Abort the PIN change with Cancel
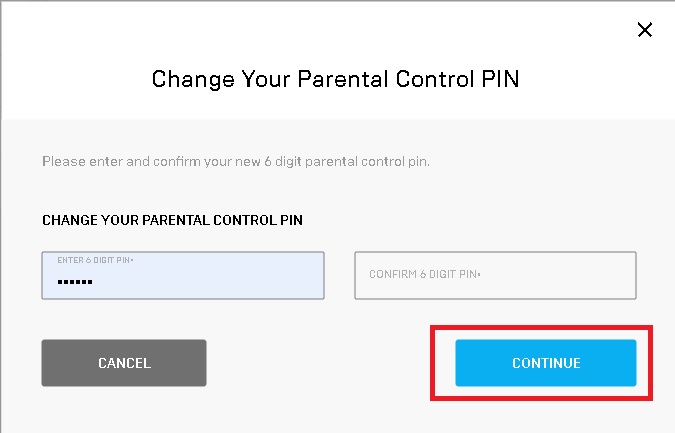The width and height of the screenshot is (675, 433). pos(124,363)
